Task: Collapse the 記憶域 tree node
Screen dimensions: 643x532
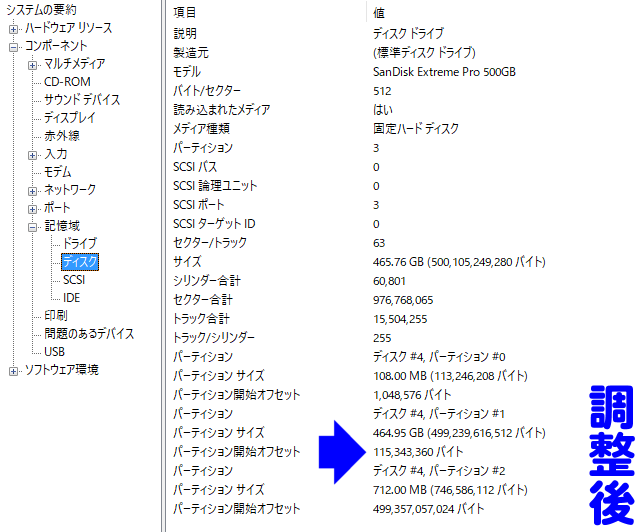Action: 32,228
